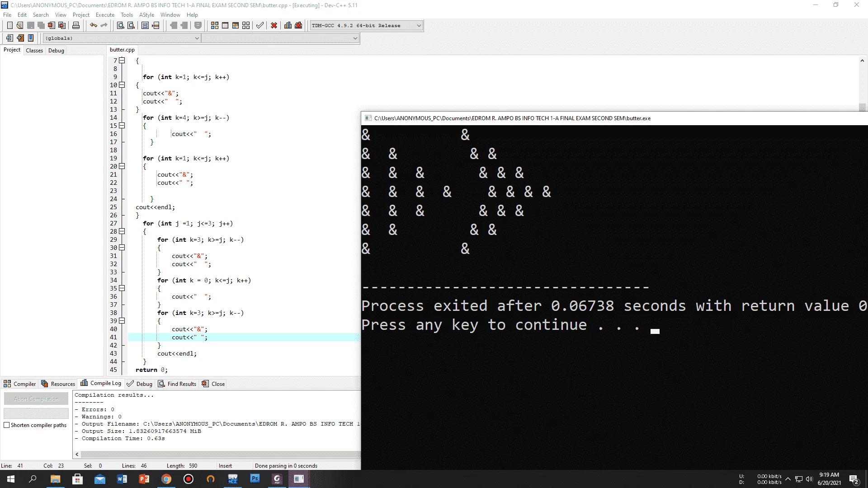The height and width of the screenshot is (488, 868).
Task: Click the Close All files toolbar icon
Action: [62, 25]
